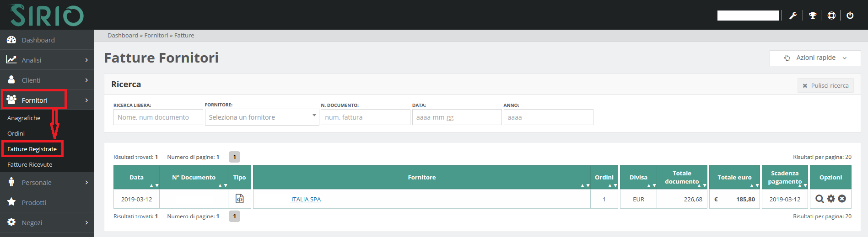Select Anagrafiche under Fornitori
This screenshot has width=868, height=237.
coord(24,118)
